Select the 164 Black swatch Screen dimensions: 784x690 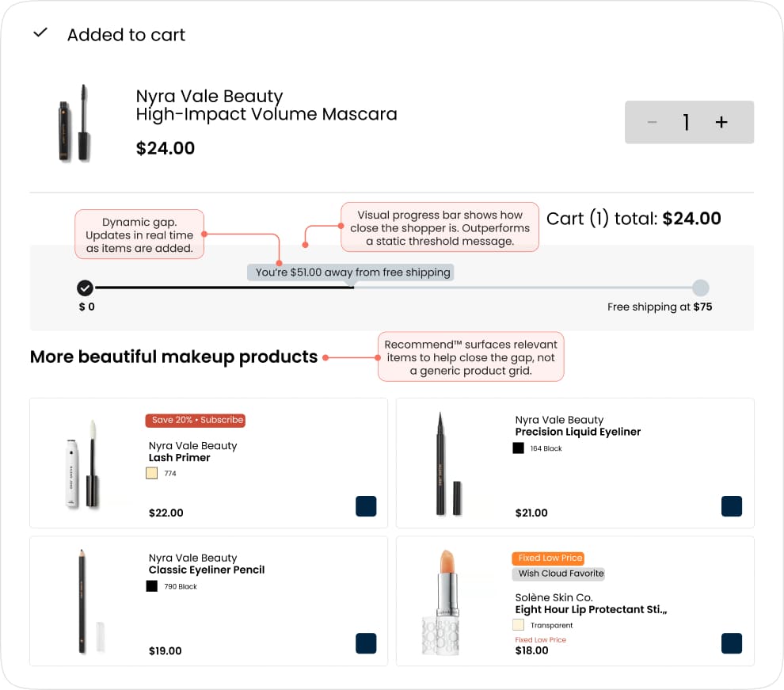pyautogui.click(x=518, y=448)
